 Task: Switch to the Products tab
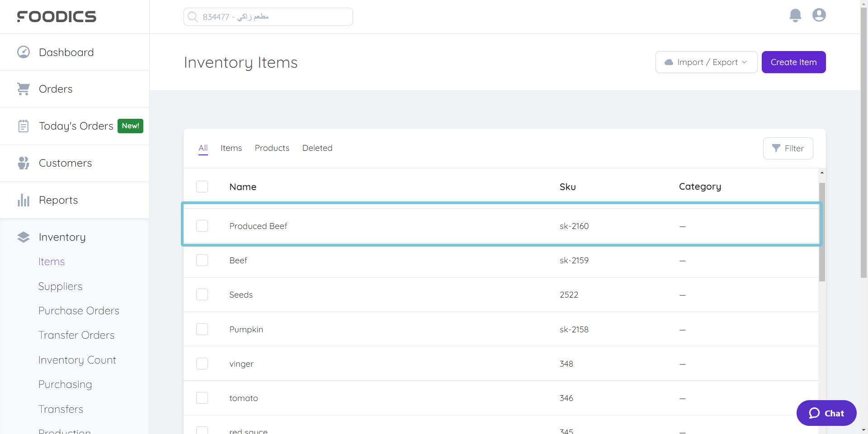(x=272, y=148)
